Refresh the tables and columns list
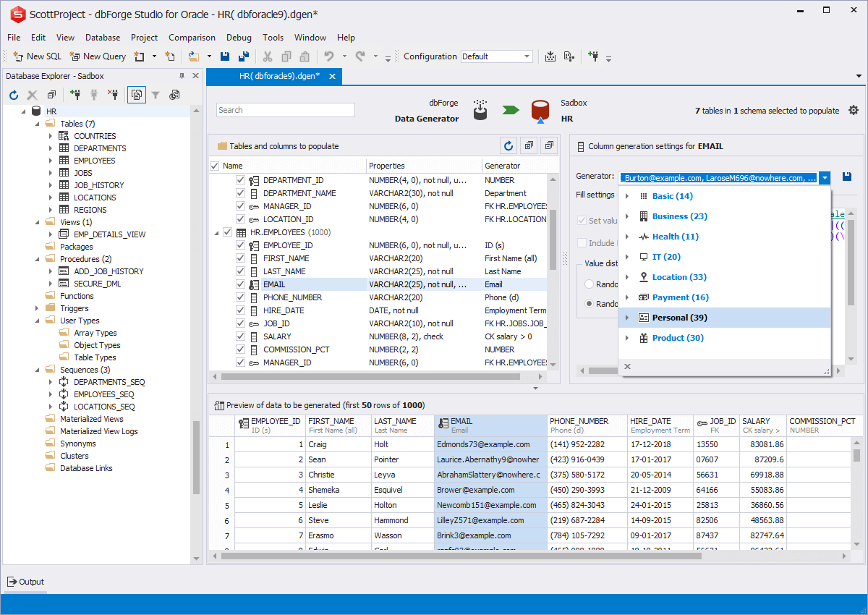The image size is (868, 615). click(509, 146)
